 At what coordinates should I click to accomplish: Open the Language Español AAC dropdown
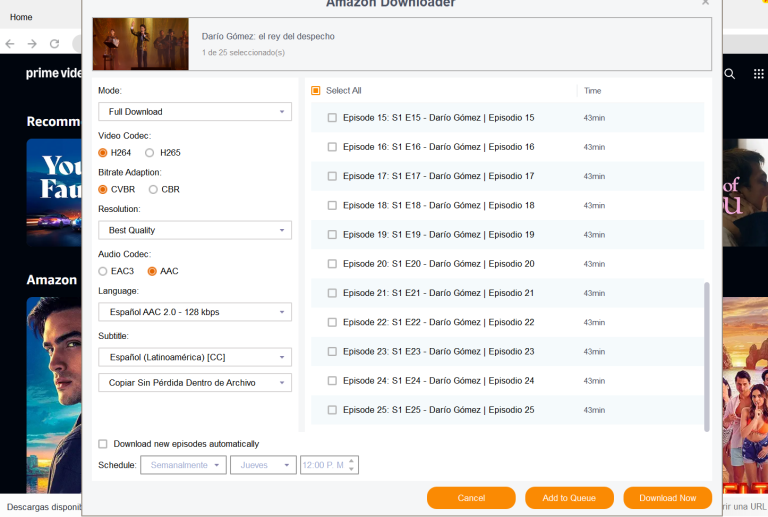(195, 312)
